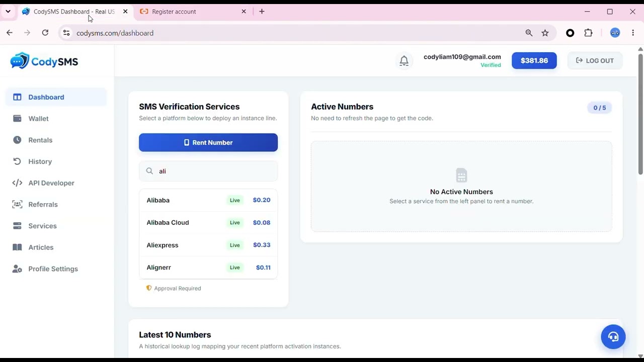Click the Services sidebar icon
Image resolution: width=644 pixels, height=362 pixels.
click(17, 226)
